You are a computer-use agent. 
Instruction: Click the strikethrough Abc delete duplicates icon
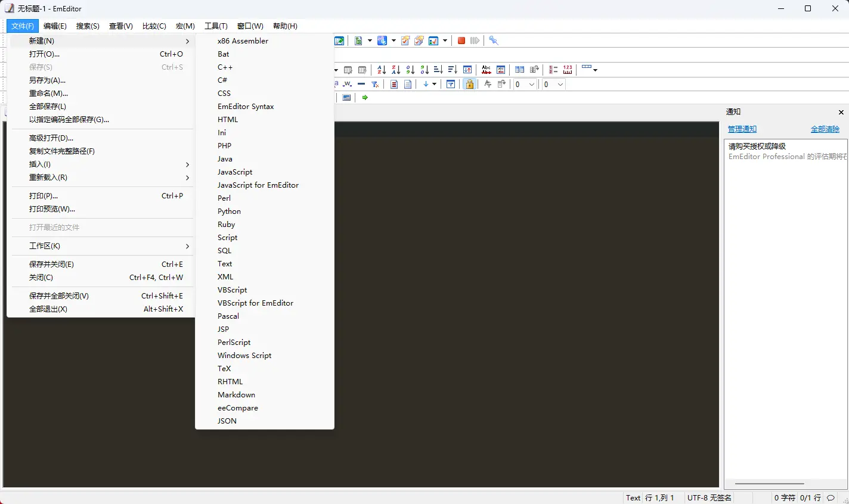click(487, 70)
